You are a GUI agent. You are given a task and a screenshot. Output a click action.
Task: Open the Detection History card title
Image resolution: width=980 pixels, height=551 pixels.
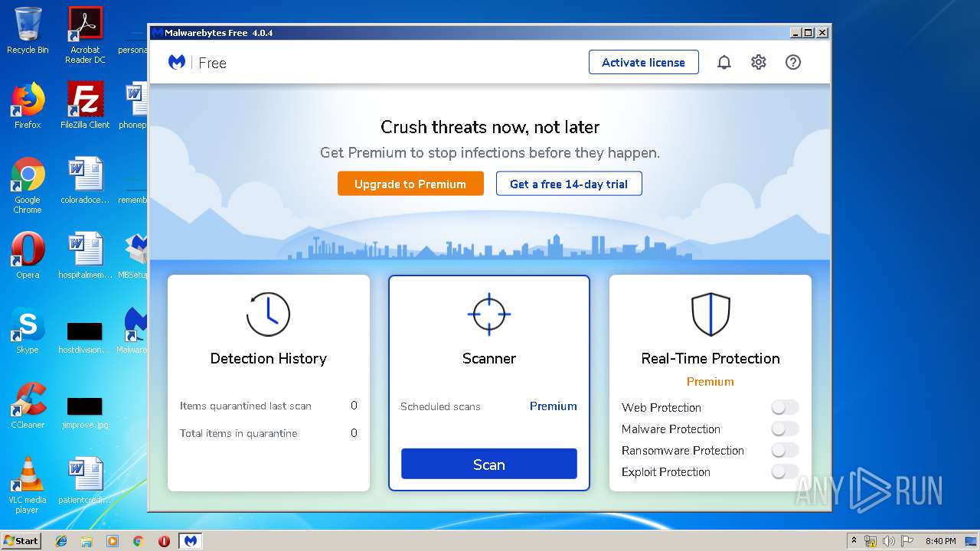tap(268, 358)
